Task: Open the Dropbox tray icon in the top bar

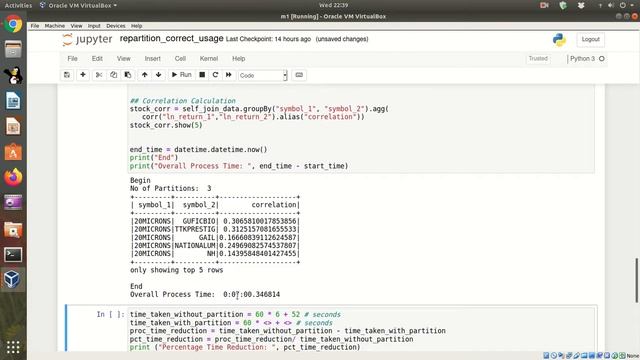Action: (581, 5)
